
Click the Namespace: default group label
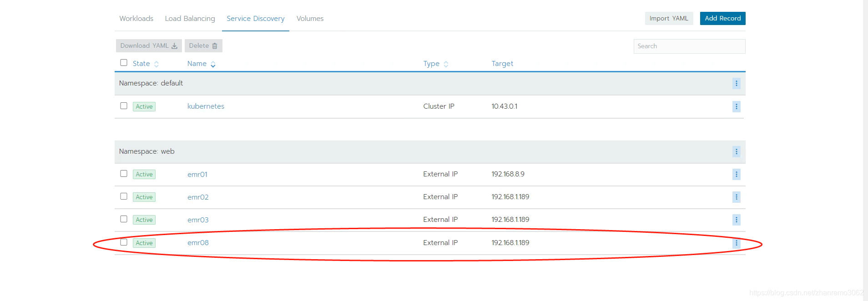(151, 83)
